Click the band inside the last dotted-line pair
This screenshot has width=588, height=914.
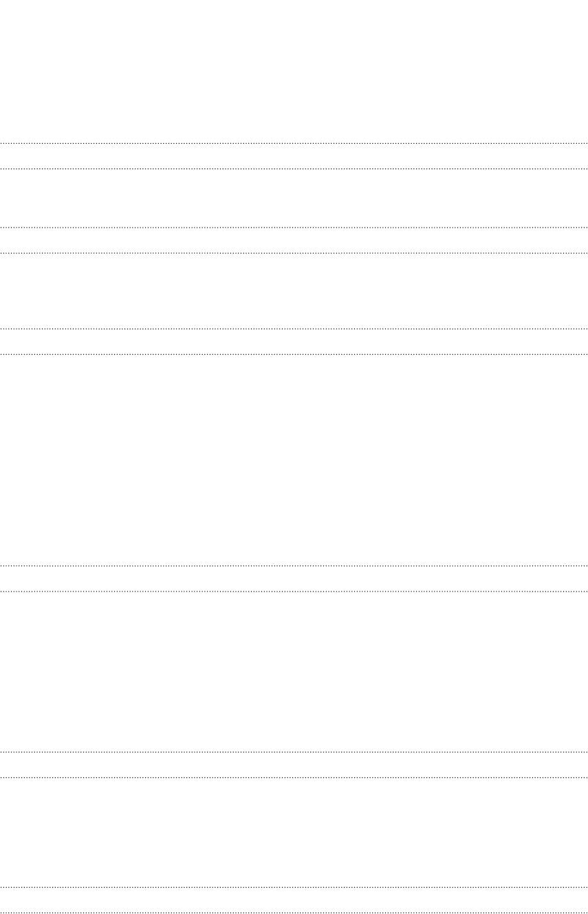pyautogui.click(x=294, y=901)
